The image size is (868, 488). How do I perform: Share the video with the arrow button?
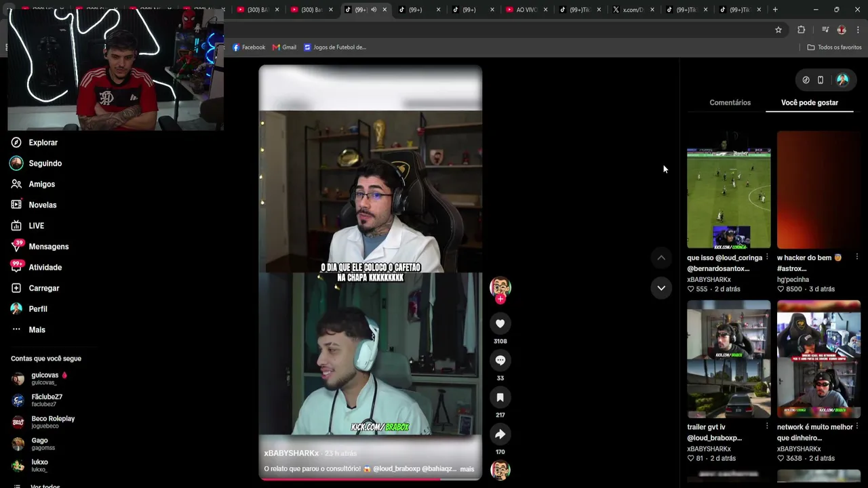500,434
